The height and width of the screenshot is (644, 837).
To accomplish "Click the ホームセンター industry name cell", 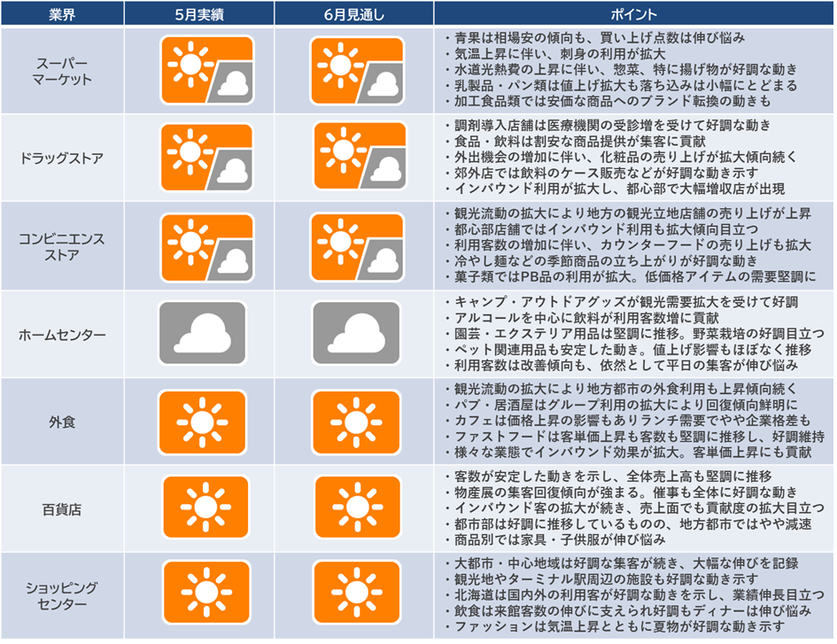I will 64,344.
